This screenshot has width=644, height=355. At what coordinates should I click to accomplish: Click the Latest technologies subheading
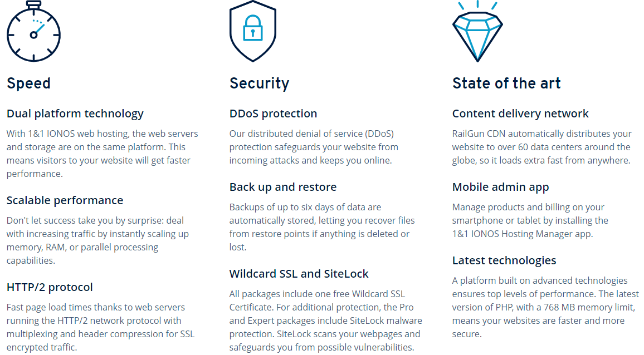pyautogui.click(x=504, y=260)
